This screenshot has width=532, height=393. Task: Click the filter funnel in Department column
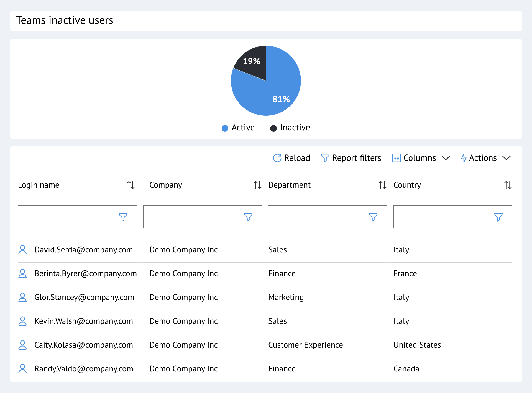(373, 217)
